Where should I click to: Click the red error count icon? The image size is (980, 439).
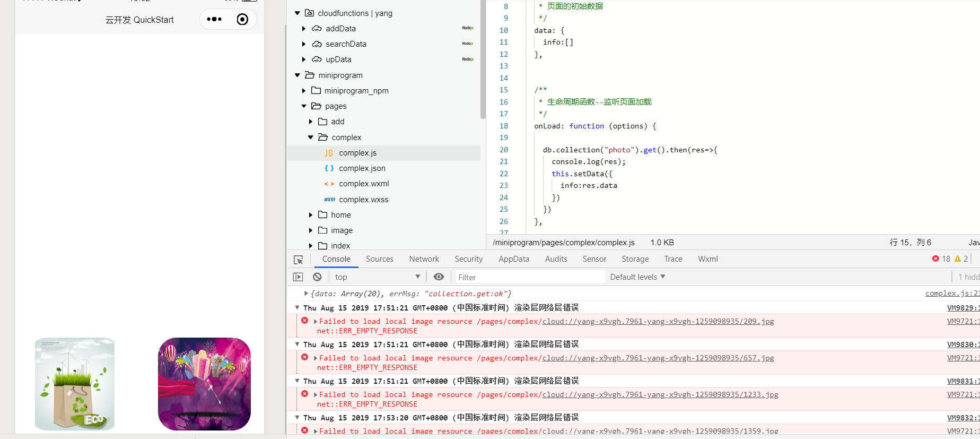click(935, 259)
